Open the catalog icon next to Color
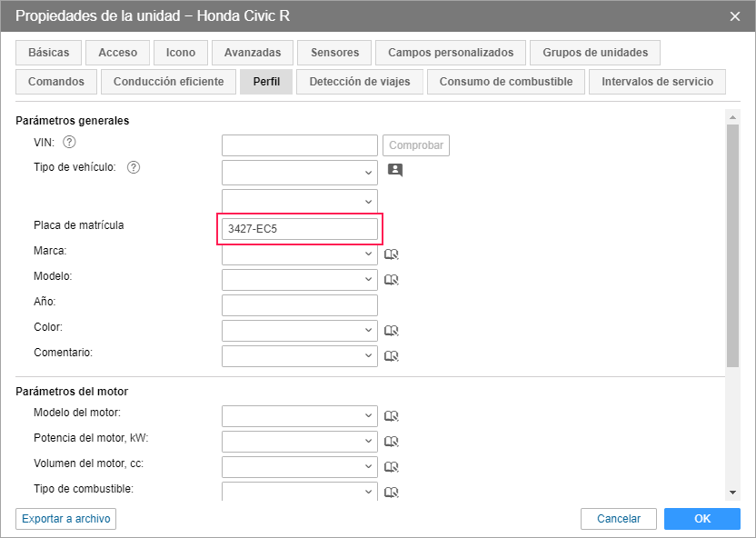756x538 pixels. 392,331
